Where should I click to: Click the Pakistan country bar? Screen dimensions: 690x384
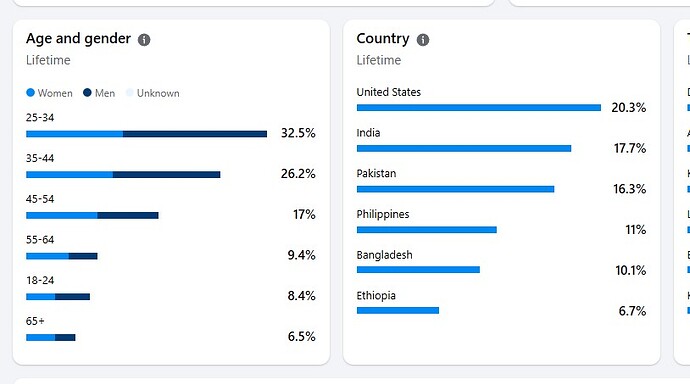(x=455, y=189)
